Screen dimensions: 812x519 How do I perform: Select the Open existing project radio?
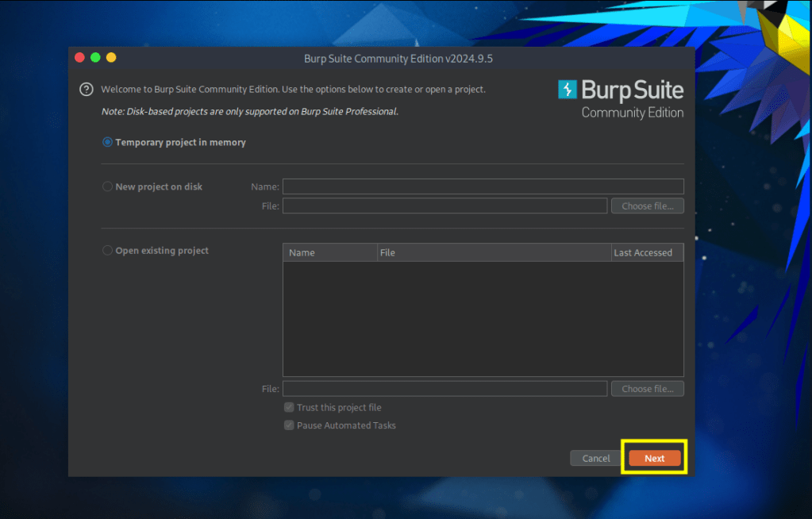coord(108,251)
